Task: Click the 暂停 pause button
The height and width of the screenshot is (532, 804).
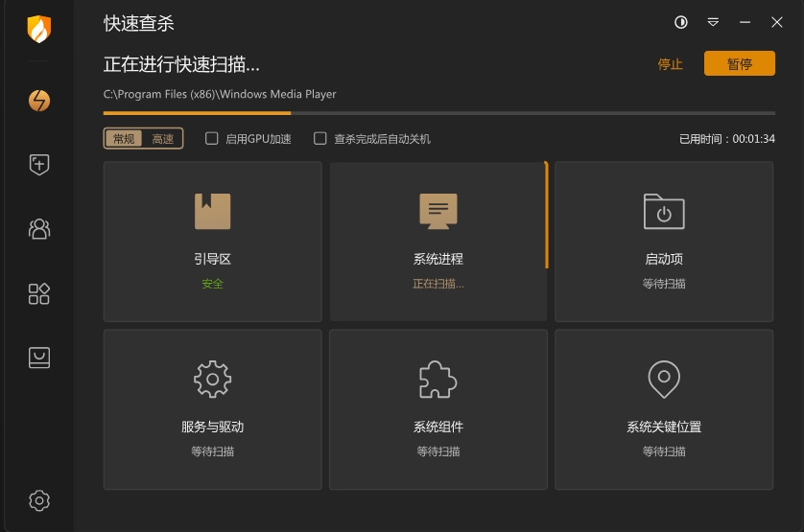Action: click(x=740, y=63)
